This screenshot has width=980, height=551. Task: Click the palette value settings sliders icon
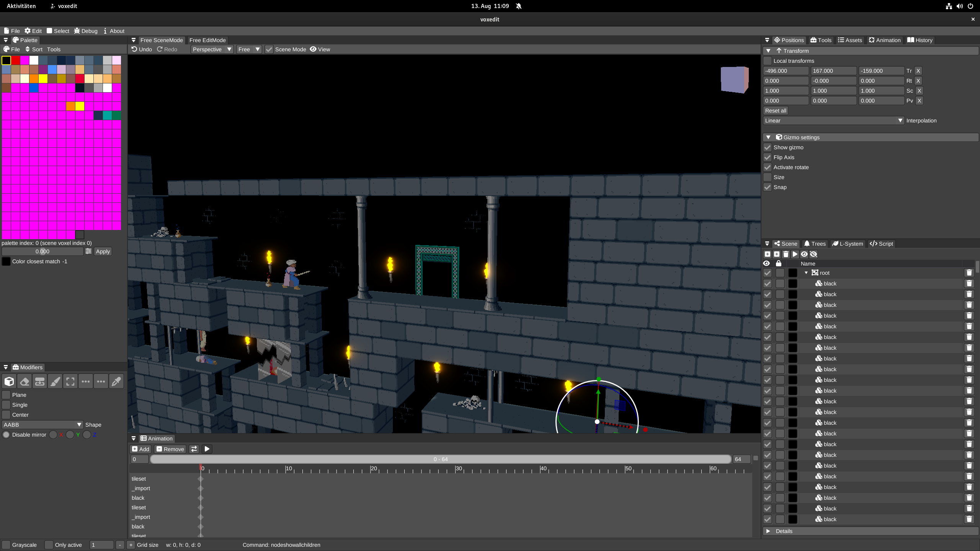coord(88,251)
